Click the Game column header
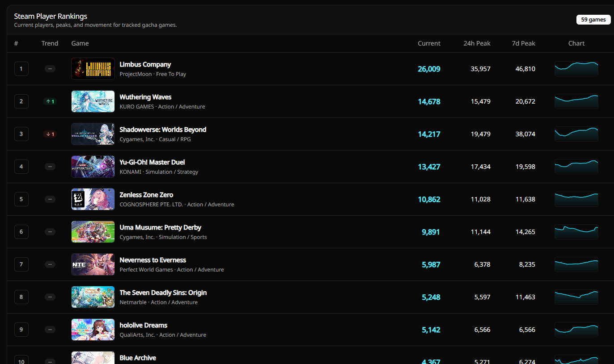This screenshot has height=364, width=614. (80, 43)
